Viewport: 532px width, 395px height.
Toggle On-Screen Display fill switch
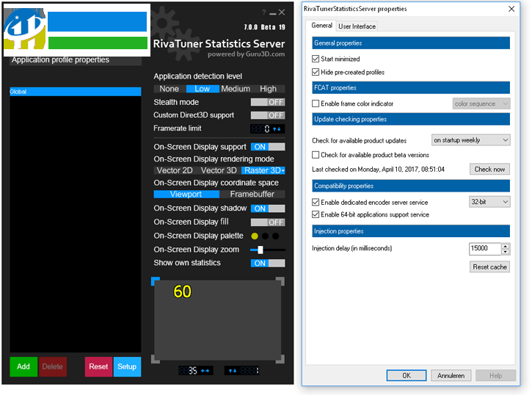(x=268, y=222)
